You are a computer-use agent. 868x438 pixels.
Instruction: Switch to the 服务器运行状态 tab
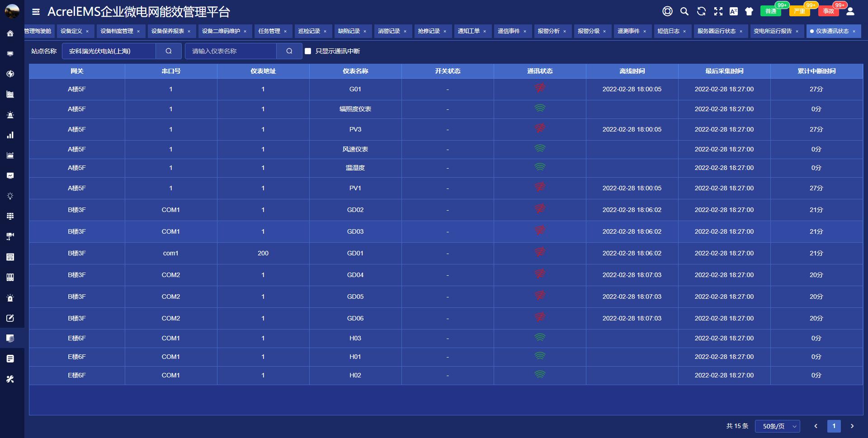(x=716, y=31)
